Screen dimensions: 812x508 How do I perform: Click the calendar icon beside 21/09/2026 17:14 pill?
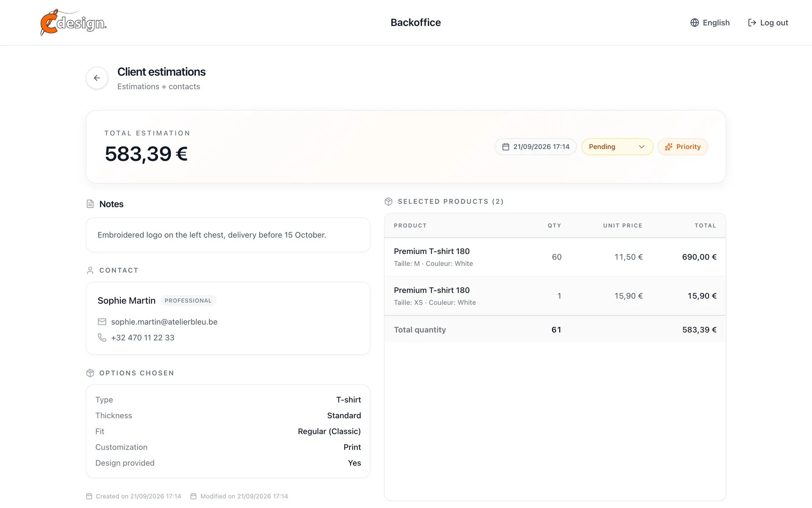point(505,147)
